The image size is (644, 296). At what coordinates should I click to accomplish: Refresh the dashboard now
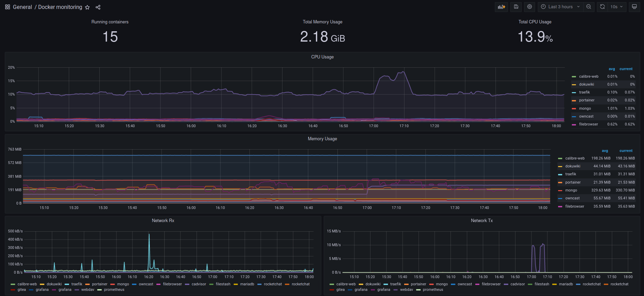click(x=602, y=7)
